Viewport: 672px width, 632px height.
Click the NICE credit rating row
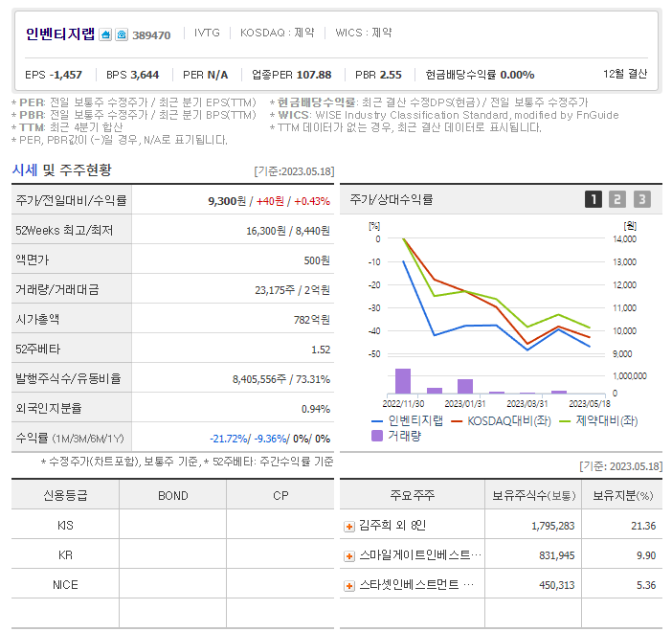click(172, 585)
